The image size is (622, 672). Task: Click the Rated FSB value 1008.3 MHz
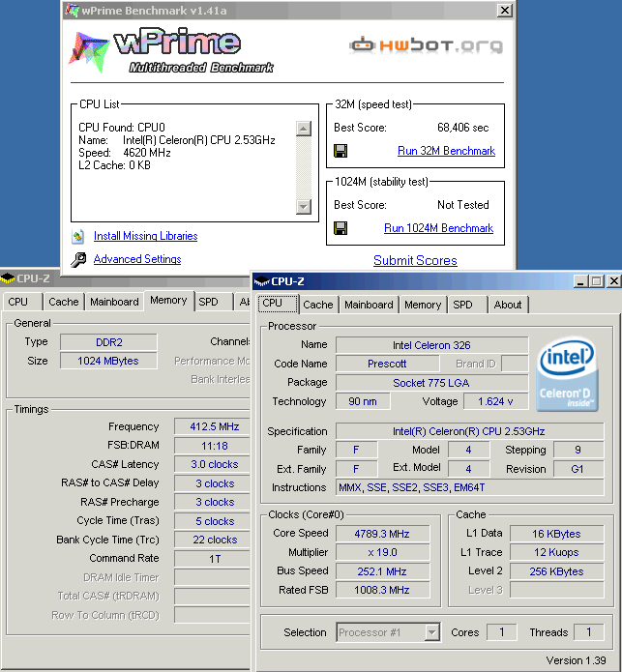click(x=382, y=590)
